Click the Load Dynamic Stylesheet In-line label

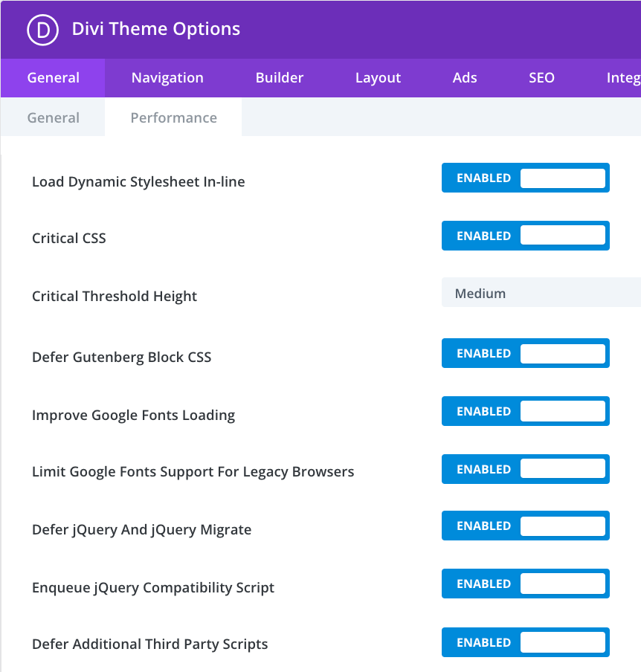138,181
